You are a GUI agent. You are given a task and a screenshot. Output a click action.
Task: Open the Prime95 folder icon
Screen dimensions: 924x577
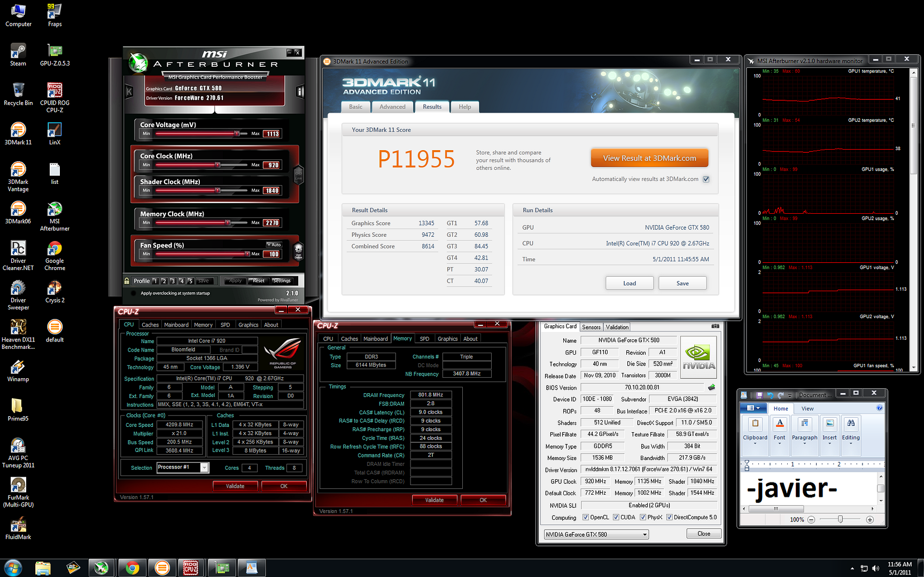tap(18, 410)
